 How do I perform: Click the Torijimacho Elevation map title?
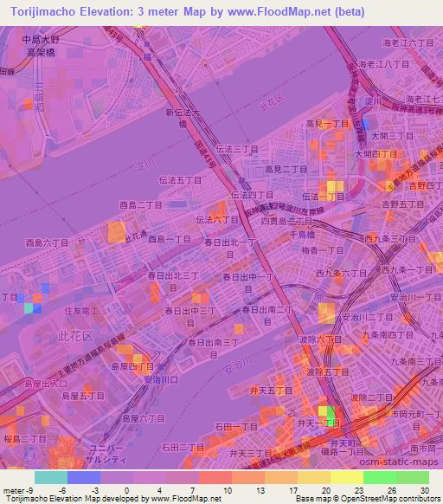pyautogui.click(x=188, y=12)
